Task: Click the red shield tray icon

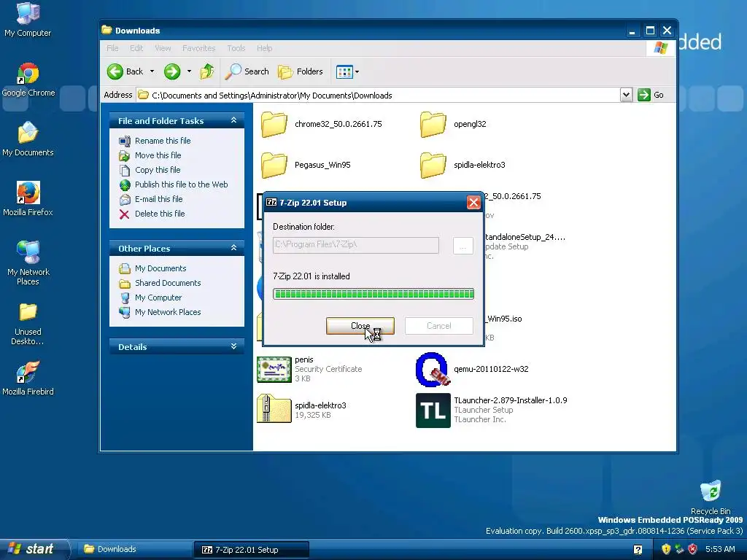Action: tap(693, 549)
